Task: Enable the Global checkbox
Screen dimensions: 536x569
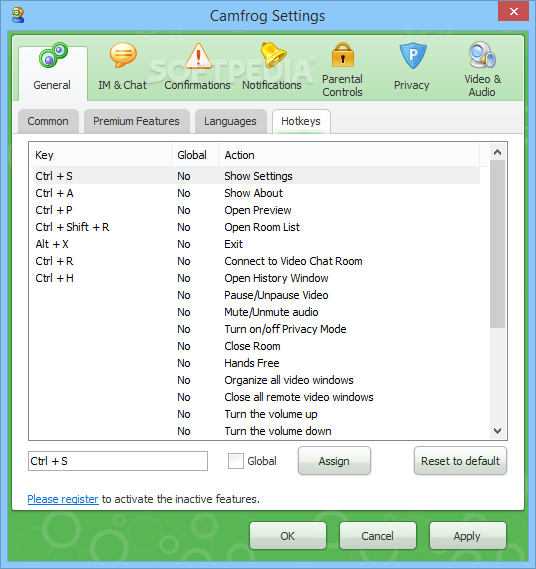Action: point(236,461)
